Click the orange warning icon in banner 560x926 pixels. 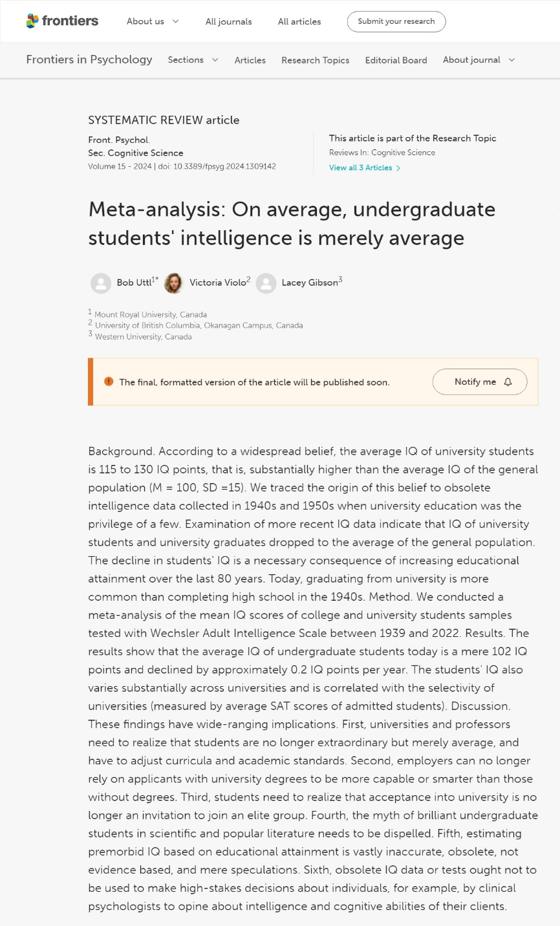(x=108, y=382)
